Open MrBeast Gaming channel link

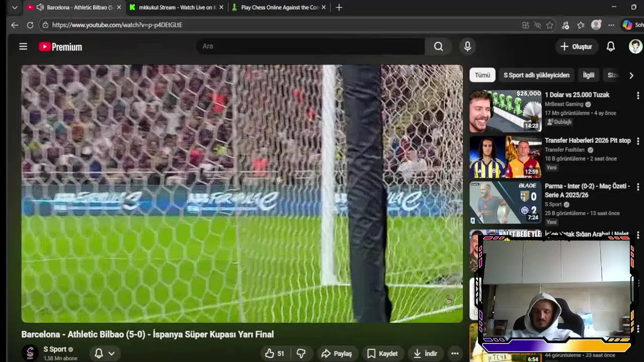click(x=564, y=104)
